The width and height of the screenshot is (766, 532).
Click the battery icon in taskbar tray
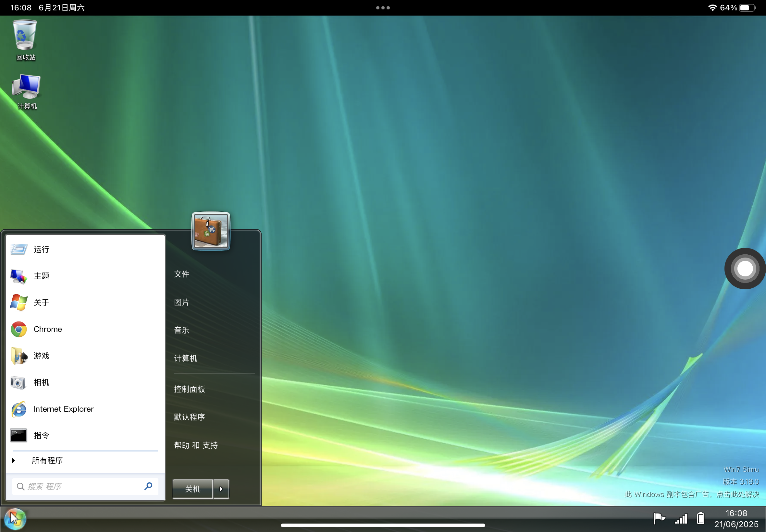tap(701, 518)
